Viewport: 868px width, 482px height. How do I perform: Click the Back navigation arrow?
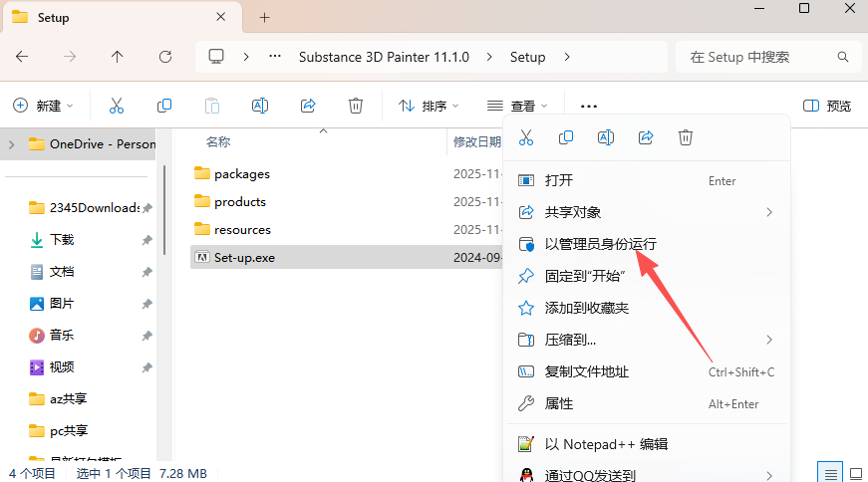[22, 57]
